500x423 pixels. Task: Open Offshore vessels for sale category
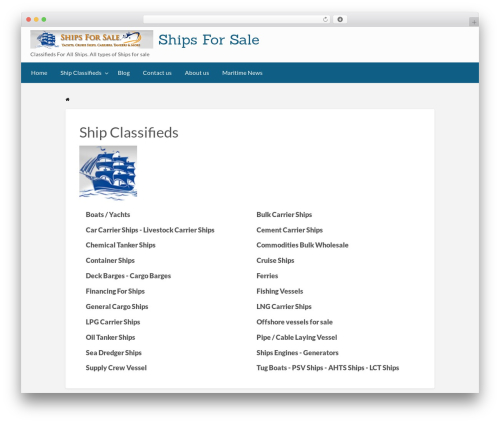pos(294,322)
